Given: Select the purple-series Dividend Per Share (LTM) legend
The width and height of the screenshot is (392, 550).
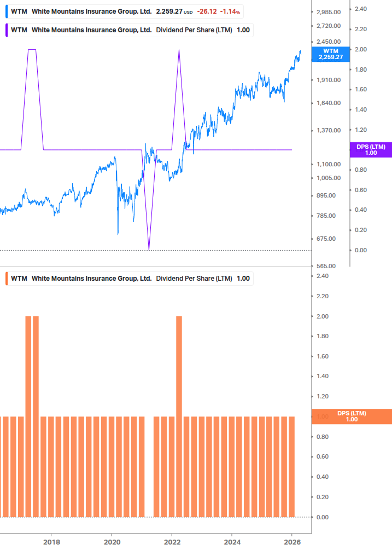Looking at the screenshot, I should (130, 30).
